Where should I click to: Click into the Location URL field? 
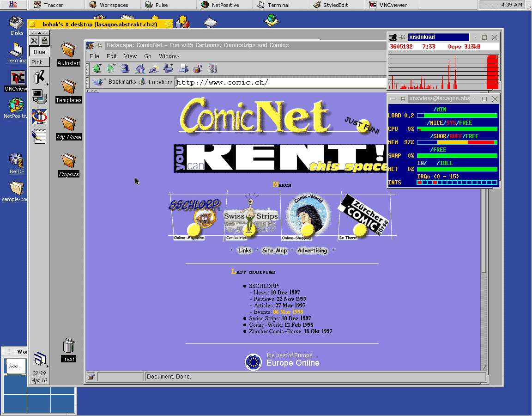pyautogui.click(x=281, y=82)
